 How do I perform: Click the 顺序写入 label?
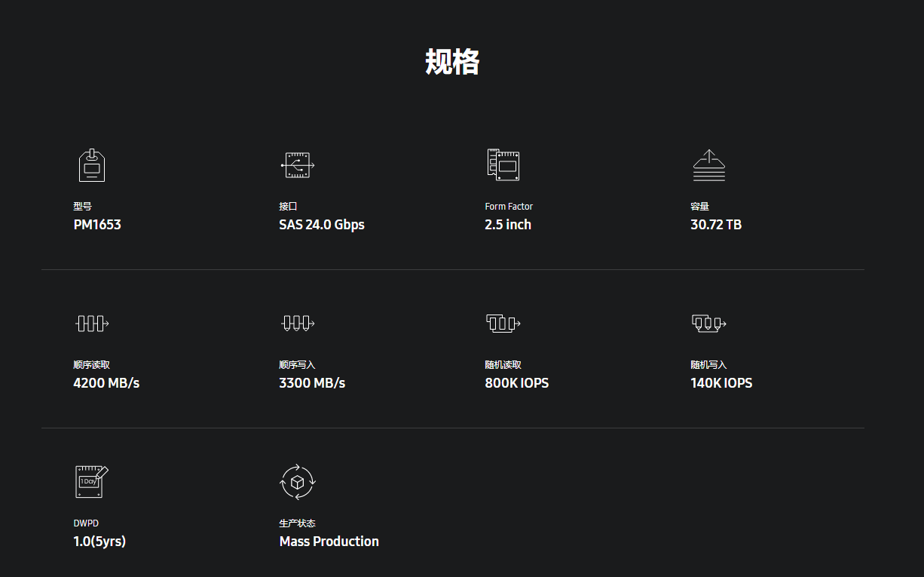point(297,364)
